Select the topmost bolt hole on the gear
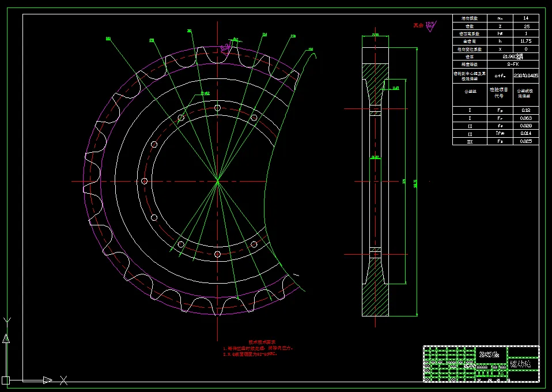This screenshot has width=552, height=392. click(x=217, y=108)
